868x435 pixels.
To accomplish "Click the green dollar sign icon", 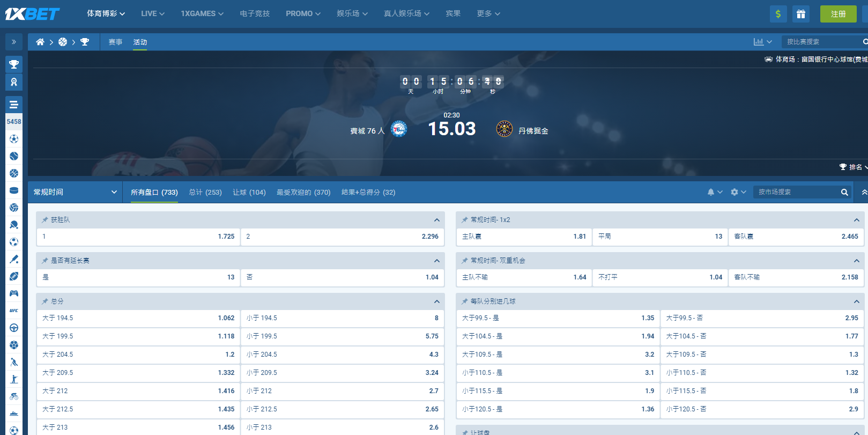I will (778, 14).
